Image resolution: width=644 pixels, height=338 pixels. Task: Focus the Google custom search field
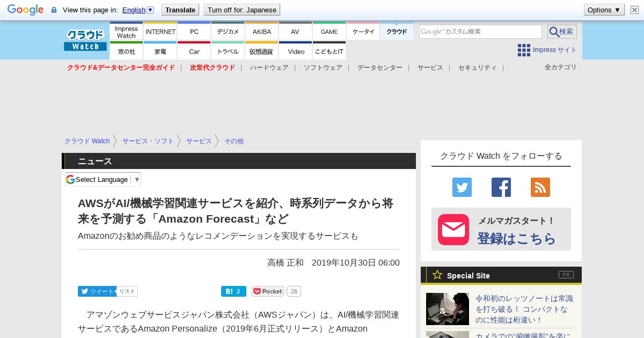(480, 32)
